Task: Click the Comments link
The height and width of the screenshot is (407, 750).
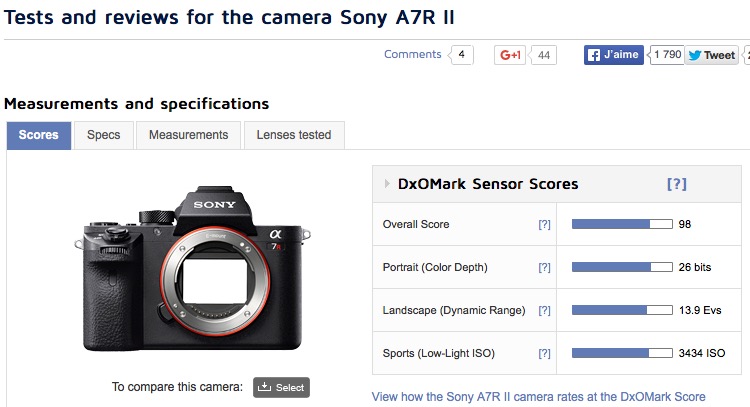Action: tap(412, 55)
